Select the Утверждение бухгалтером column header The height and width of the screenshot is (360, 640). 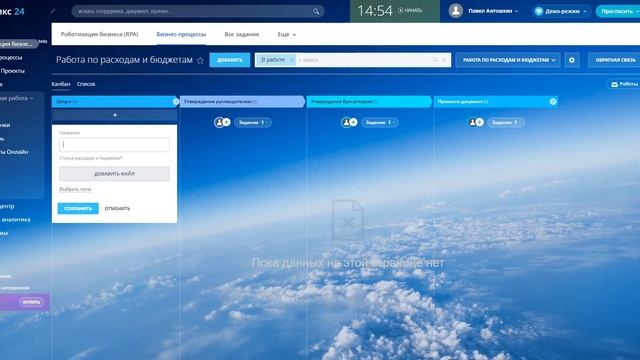(x=368, y=102)
